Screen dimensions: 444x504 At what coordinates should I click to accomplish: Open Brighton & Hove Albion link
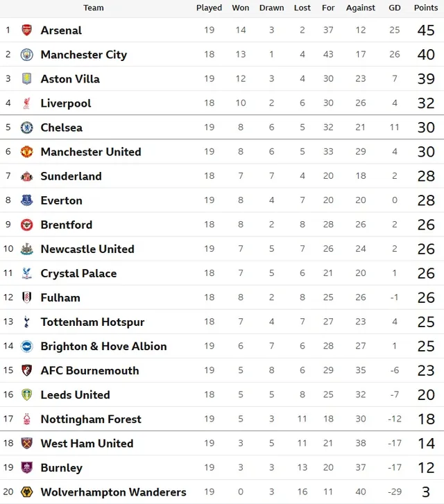[x=103, y=346]
